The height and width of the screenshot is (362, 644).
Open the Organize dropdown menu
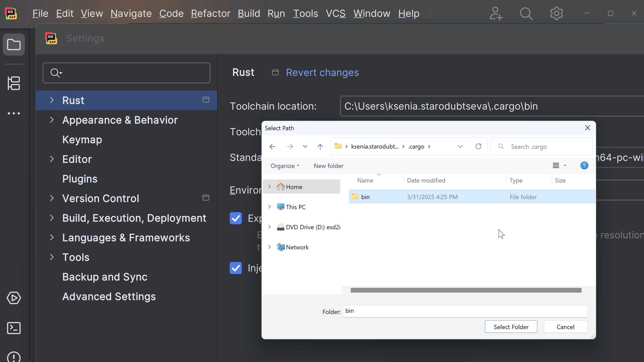pyautogui.click(x=285, y=166)
